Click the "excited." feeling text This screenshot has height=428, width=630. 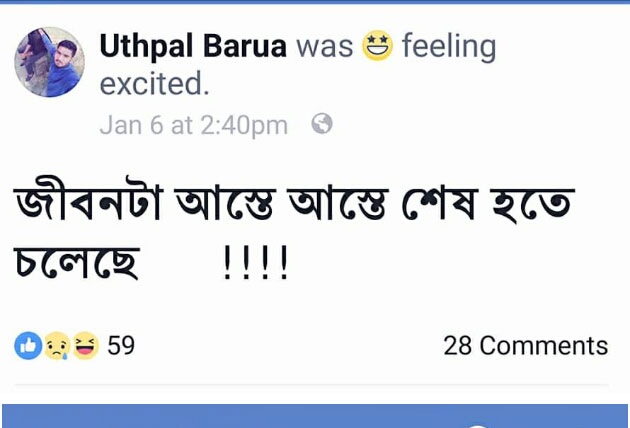[x=154, y=83]
